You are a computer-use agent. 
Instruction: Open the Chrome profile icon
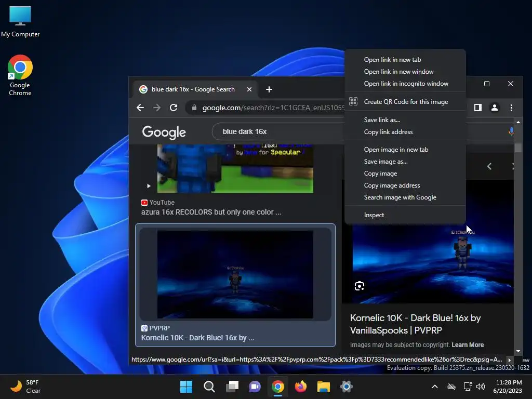coord(495,108)
